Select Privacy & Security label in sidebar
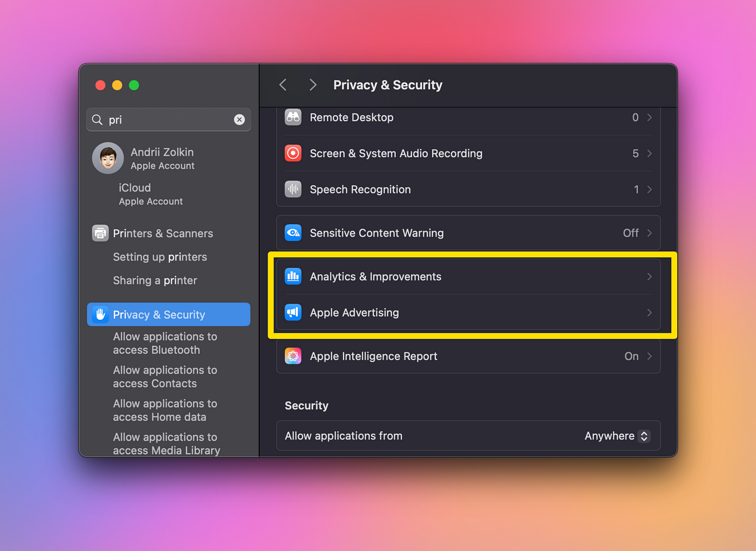This screenshot has height=551, width=756. [x=159, y=314]
